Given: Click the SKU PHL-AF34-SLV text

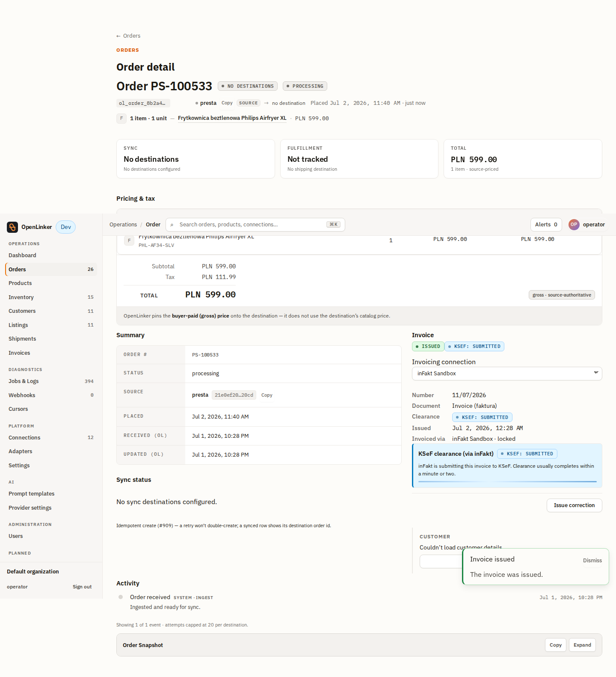Looking at the screenshot, I should [157, 246].
